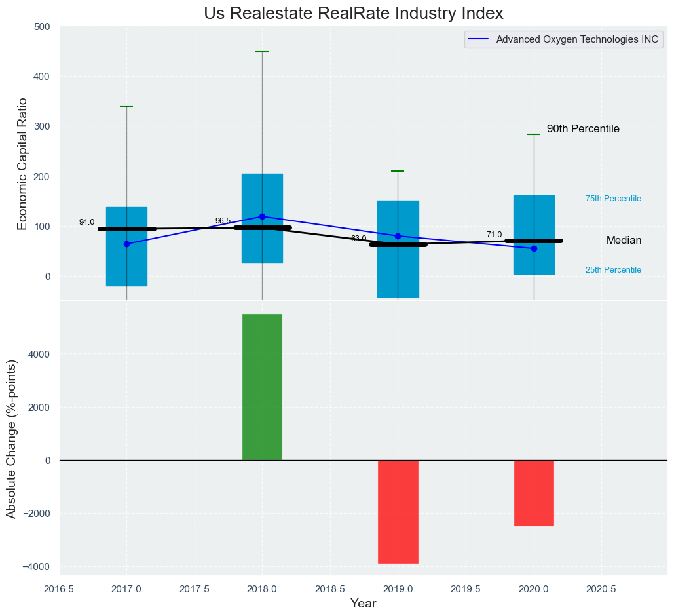Click the 25th Percentile annotation label
Image resolution: width=674 pixels, height=616 pixels.
coord(613,270)
